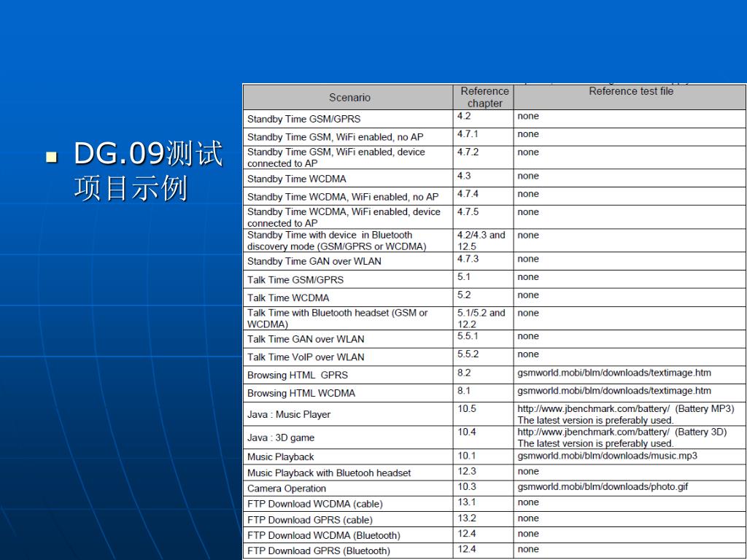Click chapter number '4.7.1'

tap(468, 134)
